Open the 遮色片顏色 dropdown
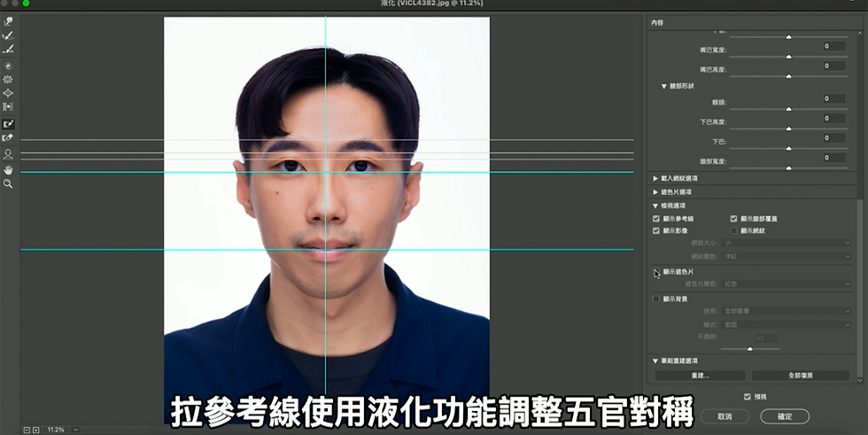Screen dimensions: 868x435 coord(787,284)
